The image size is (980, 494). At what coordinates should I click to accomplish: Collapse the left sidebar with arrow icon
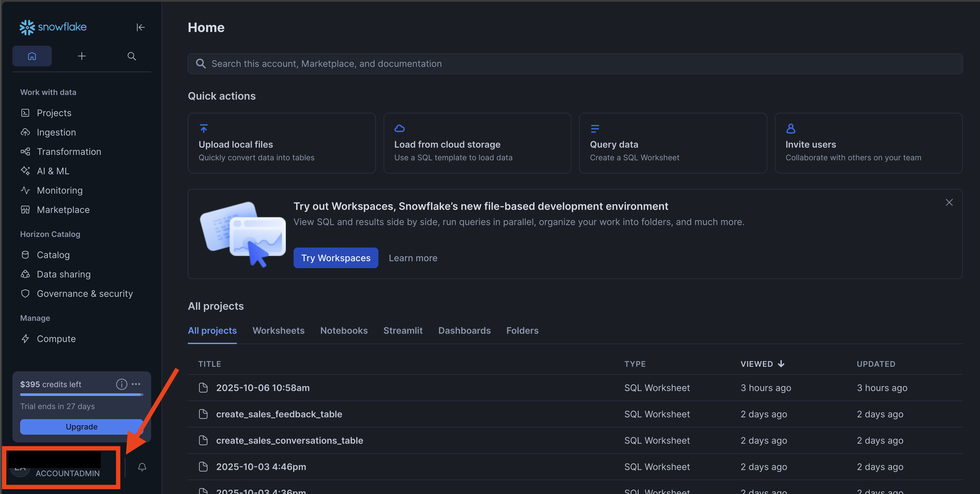tap(140, 27)
